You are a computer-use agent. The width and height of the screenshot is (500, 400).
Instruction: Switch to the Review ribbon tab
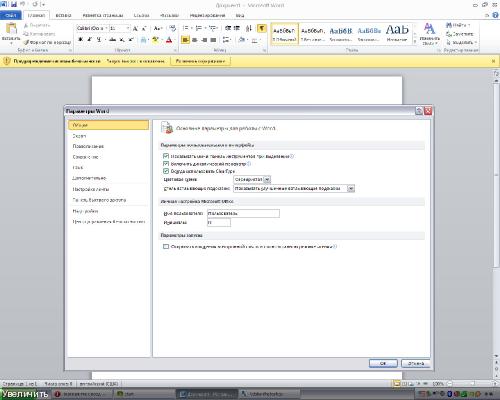coord(207,15)
